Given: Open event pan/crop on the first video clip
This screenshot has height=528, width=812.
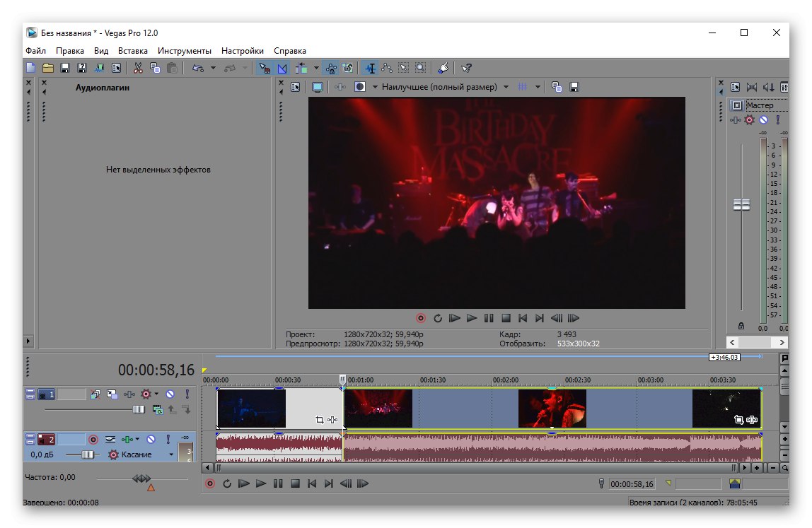Looking at the screenshot, I should click(319, 420).
